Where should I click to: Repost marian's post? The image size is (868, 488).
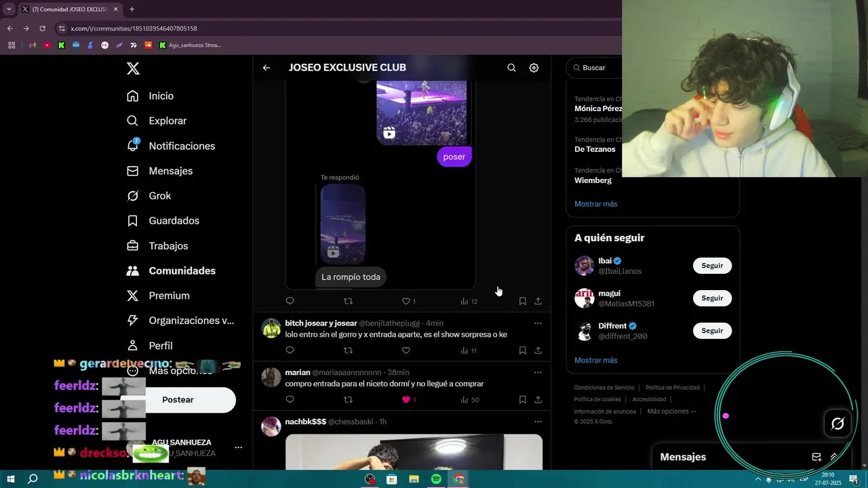tap(348, 400)
